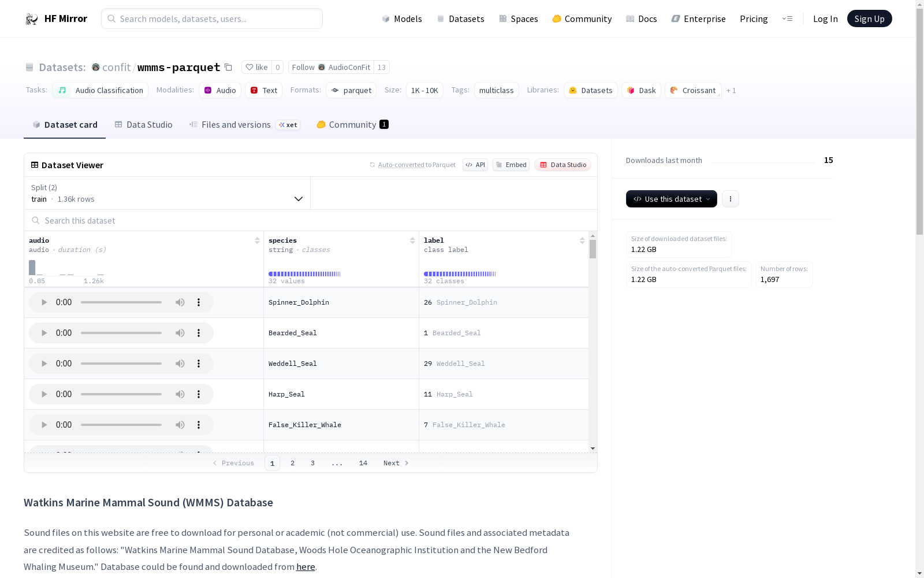924x578 pixels.
Task: Play audio in the Weddell_Seal row
Action: point(44,364)
